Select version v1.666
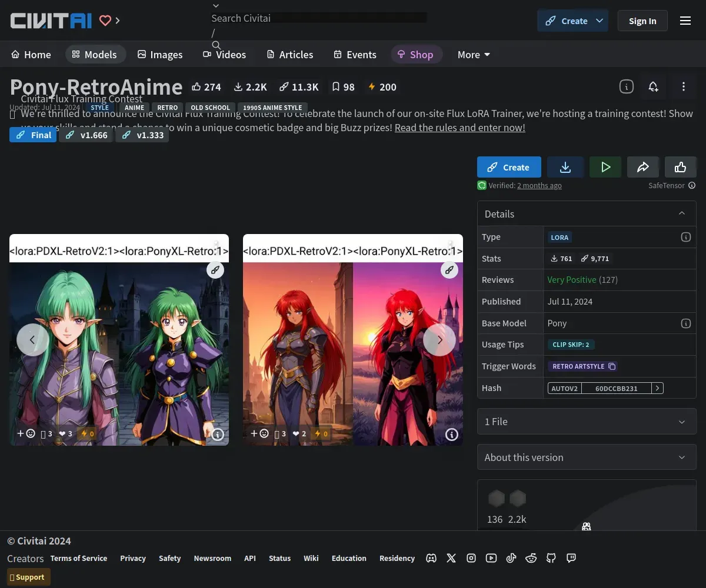This screenshot has width=706, height=588. [x=86, y=135]
